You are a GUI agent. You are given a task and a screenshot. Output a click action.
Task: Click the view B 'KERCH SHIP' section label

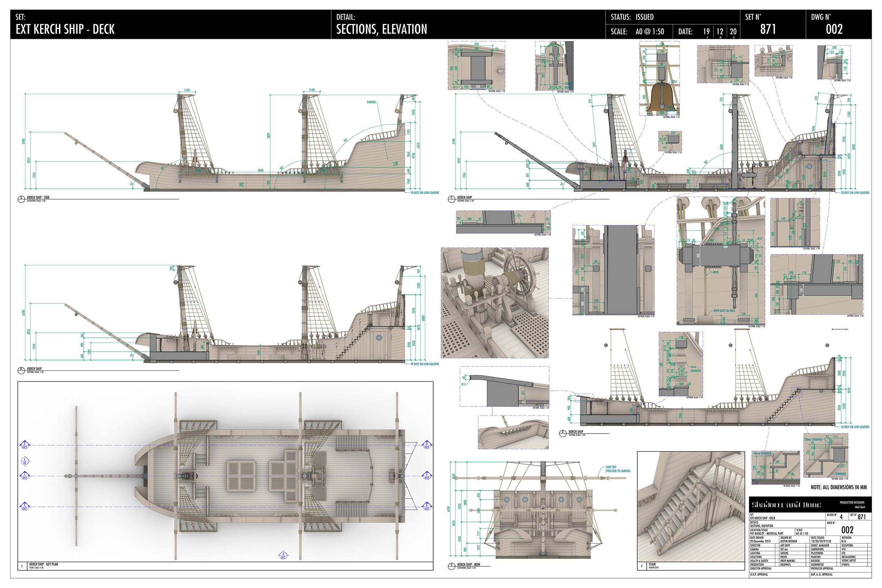(x=34, y=368)
